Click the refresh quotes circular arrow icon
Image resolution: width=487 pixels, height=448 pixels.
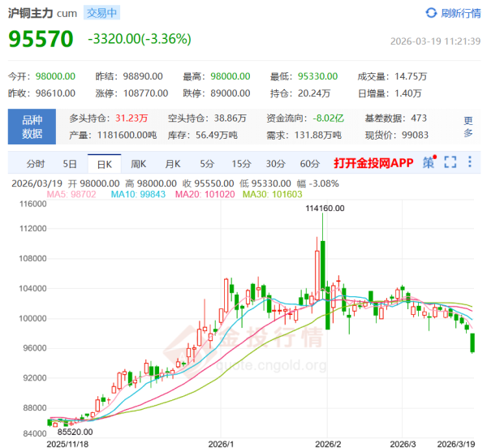[431, 13]
